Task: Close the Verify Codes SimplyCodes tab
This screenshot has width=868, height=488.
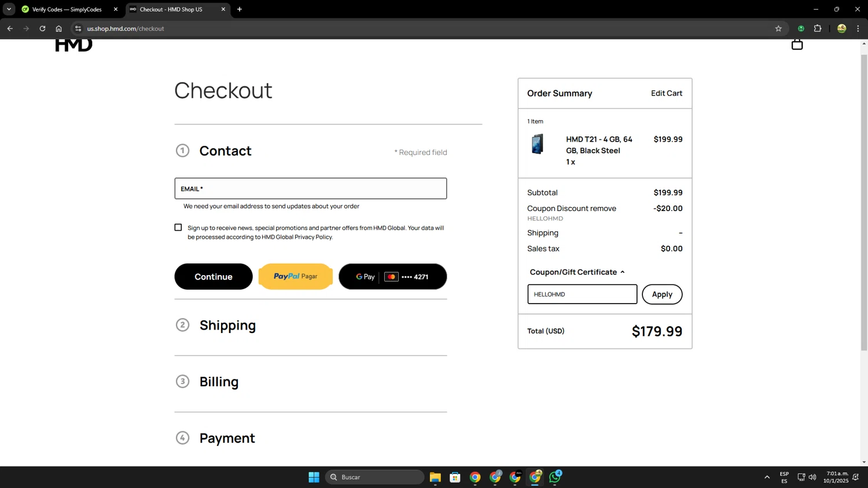Action: tap(116, 9)
